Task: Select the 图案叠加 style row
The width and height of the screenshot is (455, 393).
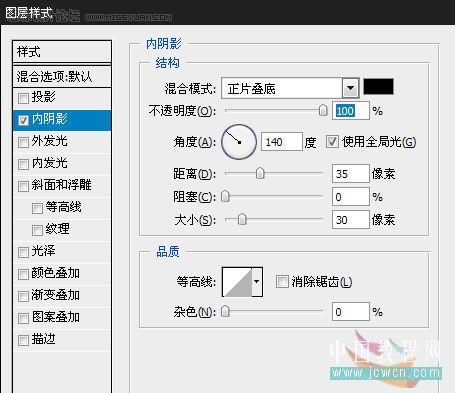Action: (62, 318)
